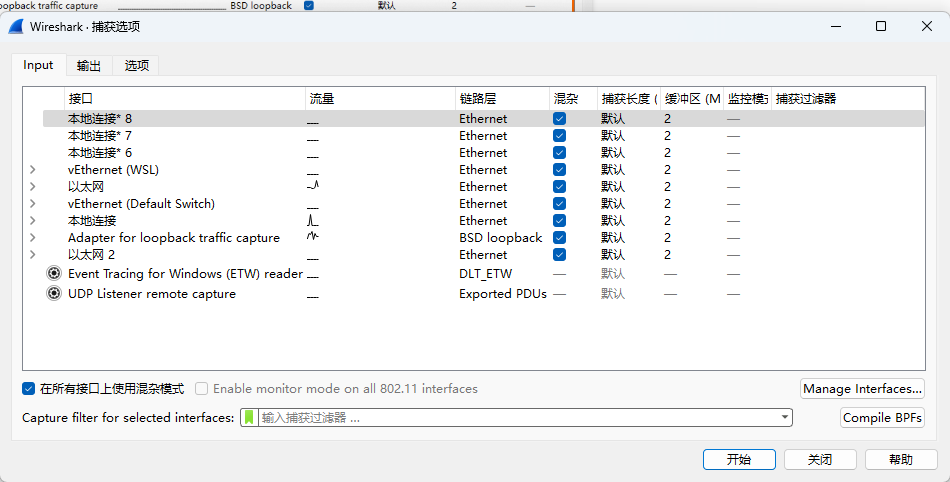Click traffic sparkline for loopback adapter row
The width and height of the screenshot is (950, 482).
pos(313,236)
